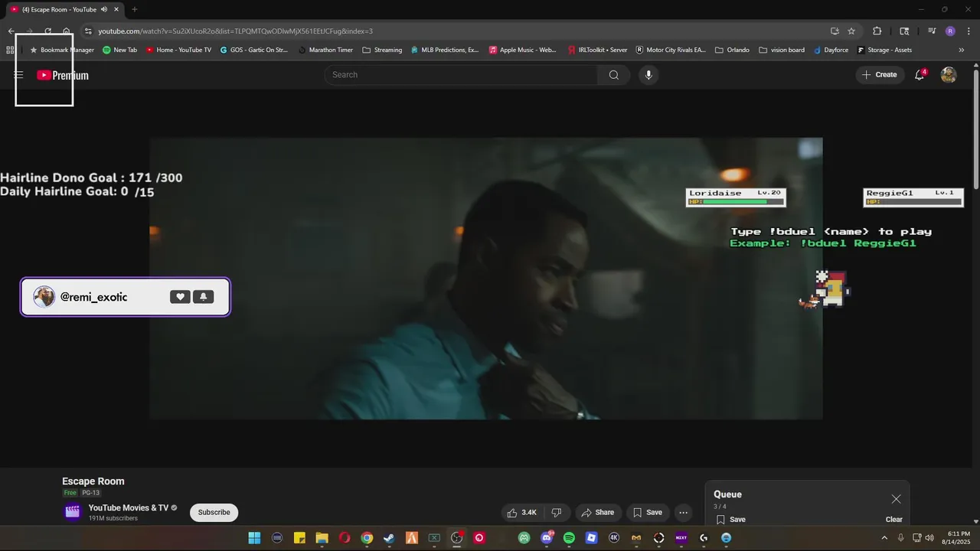The image size is (980, 551).
Task: Go to YouTube Premium home logo
Action: pyautogui.click(x=63, y=75)
